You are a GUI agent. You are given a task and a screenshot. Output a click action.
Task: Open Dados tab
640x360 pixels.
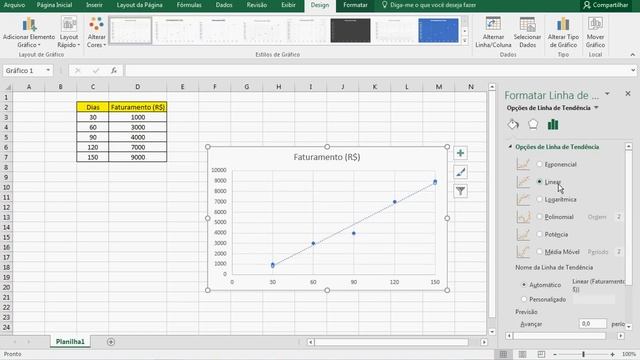(x=224, y=5)
